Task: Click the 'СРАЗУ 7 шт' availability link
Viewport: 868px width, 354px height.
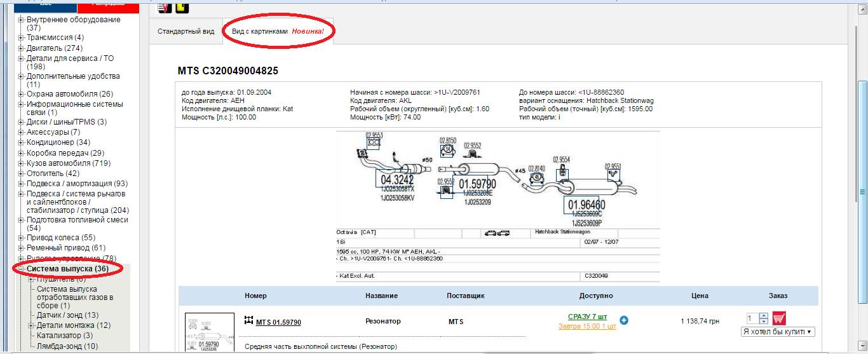Action: click(587, 317)
